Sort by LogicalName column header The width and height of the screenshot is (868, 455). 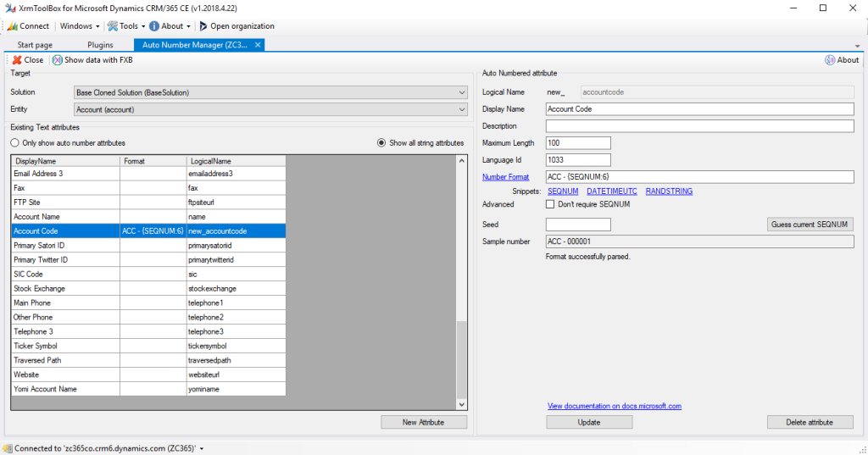coord(236,161)
